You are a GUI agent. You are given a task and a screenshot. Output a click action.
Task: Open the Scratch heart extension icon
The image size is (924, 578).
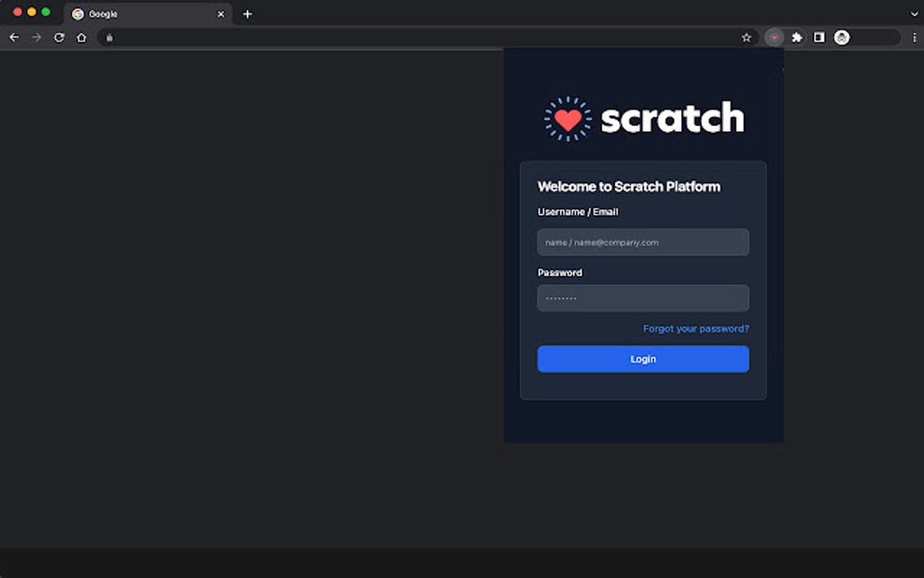tap(774, 37)
